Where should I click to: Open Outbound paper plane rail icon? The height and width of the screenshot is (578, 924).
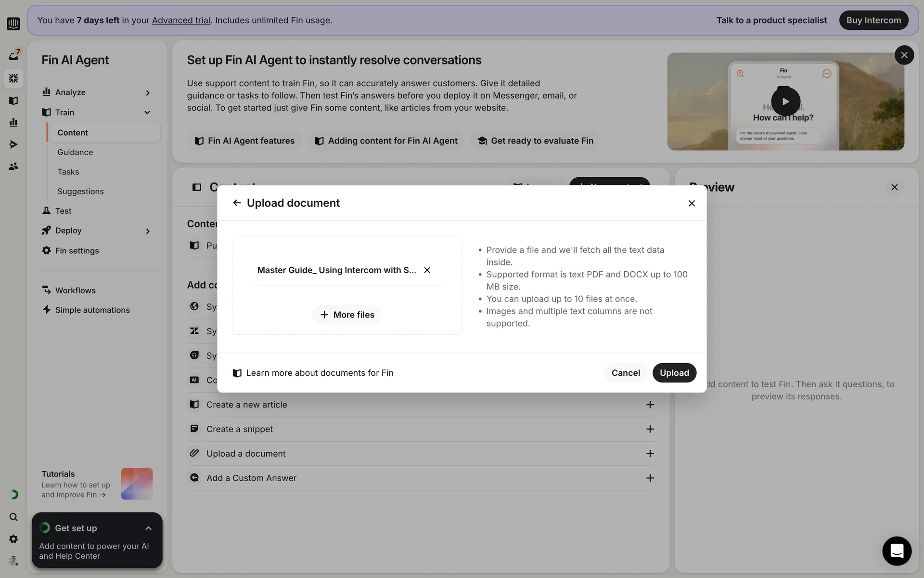coord(13,144)
